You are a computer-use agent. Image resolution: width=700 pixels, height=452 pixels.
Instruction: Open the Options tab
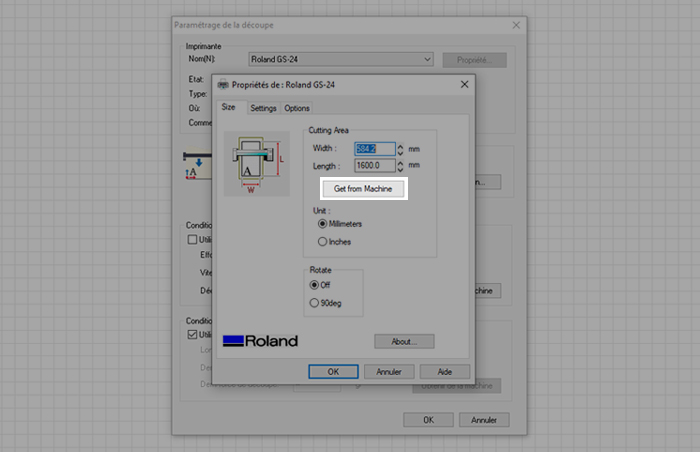(297, 108)
